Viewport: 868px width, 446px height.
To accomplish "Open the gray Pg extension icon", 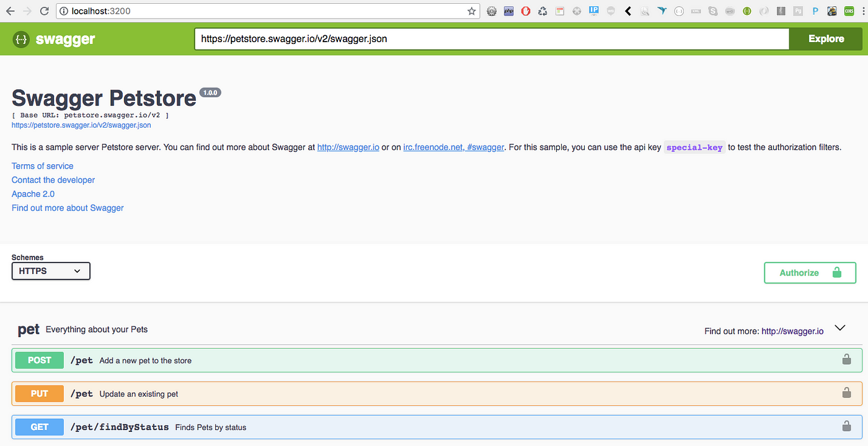I will 798,11.
